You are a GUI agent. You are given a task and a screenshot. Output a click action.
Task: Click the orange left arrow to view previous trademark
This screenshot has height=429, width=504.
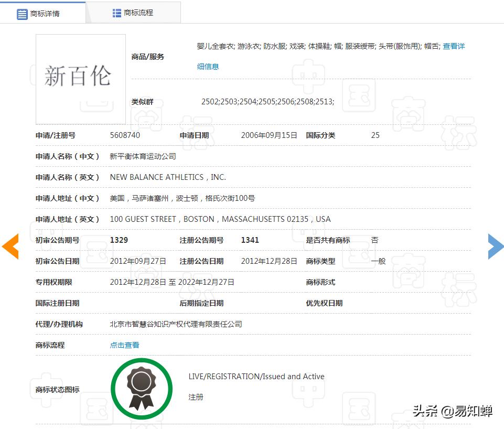(x=10, y=246)
